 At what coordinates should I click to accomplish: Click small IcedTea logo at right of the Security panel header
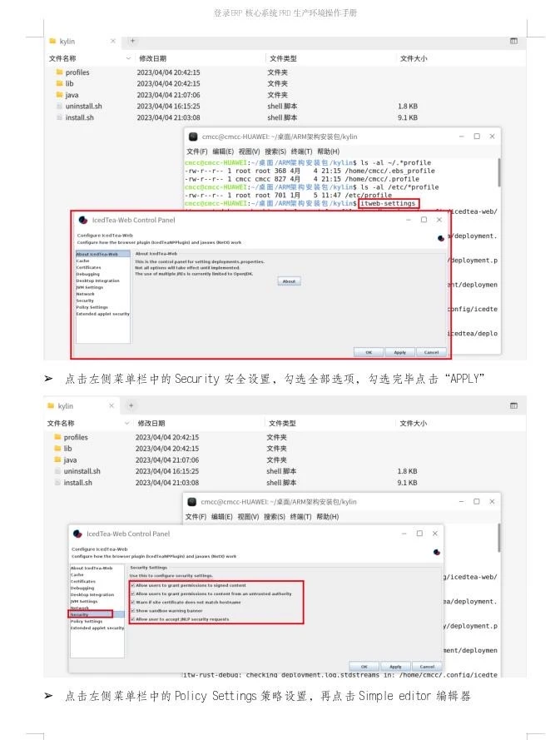point(436,552)
